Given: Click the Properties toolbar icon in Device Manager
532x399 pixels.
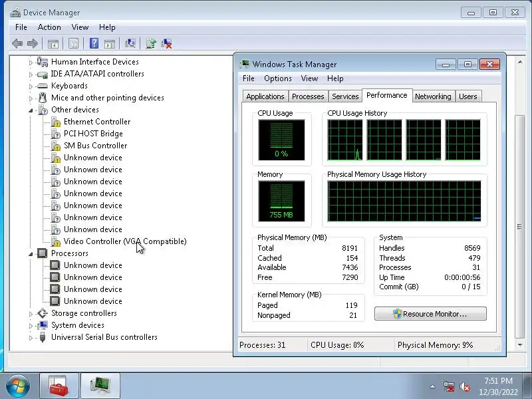Looking at the screenshot, I should (x=73, y=43).
